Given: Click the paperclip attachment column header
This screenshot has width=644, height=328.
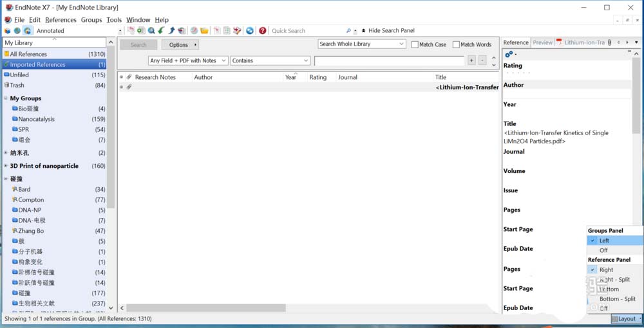Looking at the screenshot, I should 129,77.
